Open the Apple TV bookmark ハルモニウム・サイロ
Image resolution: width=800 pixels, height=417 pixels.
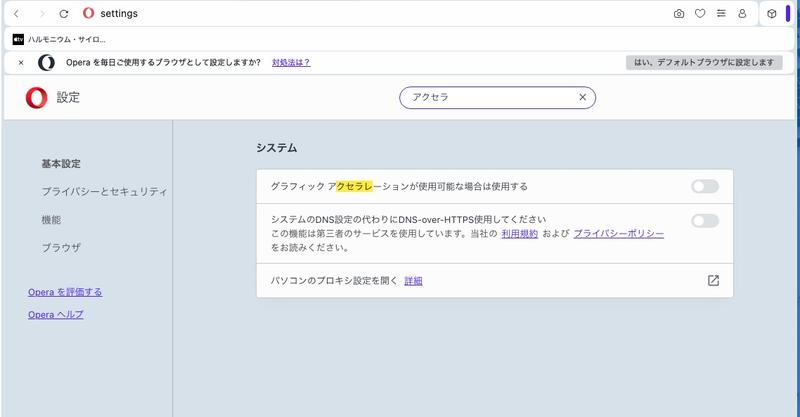(59, 39)
